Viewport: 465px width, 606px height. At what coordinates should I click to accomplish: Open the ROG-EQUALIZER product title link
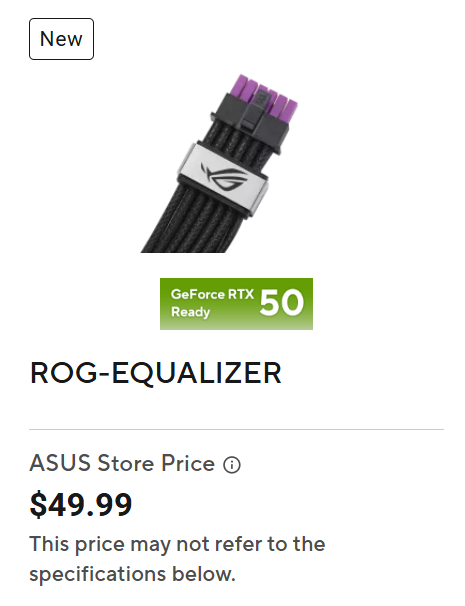[156, 373]
